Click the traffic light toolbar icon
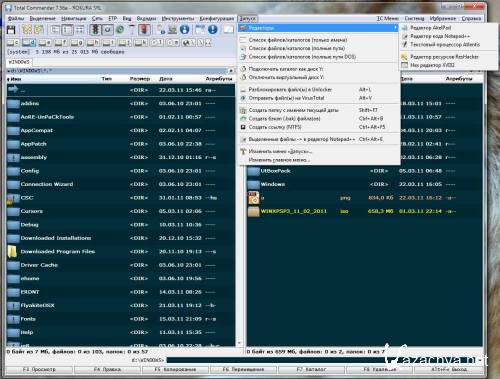500x379 pixels. 95,30
